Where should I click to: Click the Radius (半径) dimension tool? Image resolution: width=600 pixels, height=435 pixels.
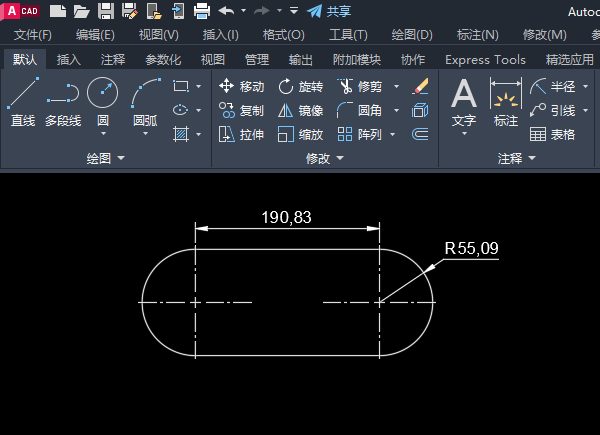[x=553, y=86]
